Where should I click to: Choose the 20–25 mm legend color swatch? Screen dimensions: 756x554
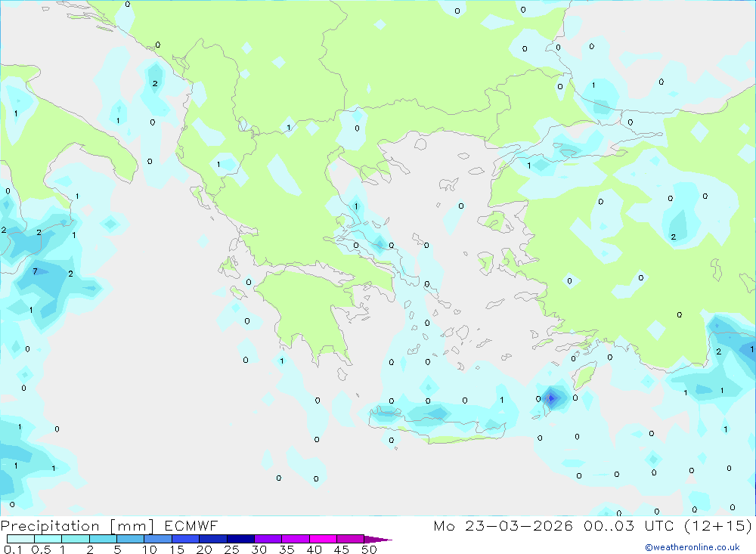tap(213, 539)
